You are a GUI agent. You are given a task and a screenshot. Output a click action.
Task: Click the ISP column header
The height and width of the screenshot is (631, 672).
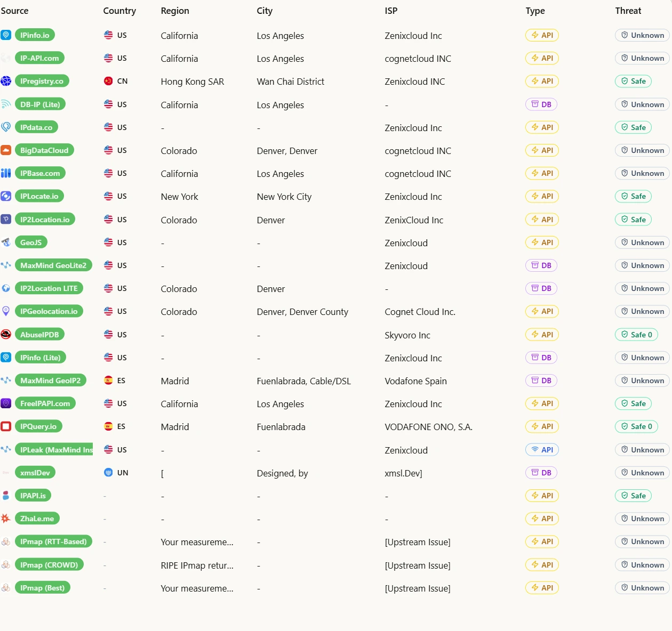391,11
